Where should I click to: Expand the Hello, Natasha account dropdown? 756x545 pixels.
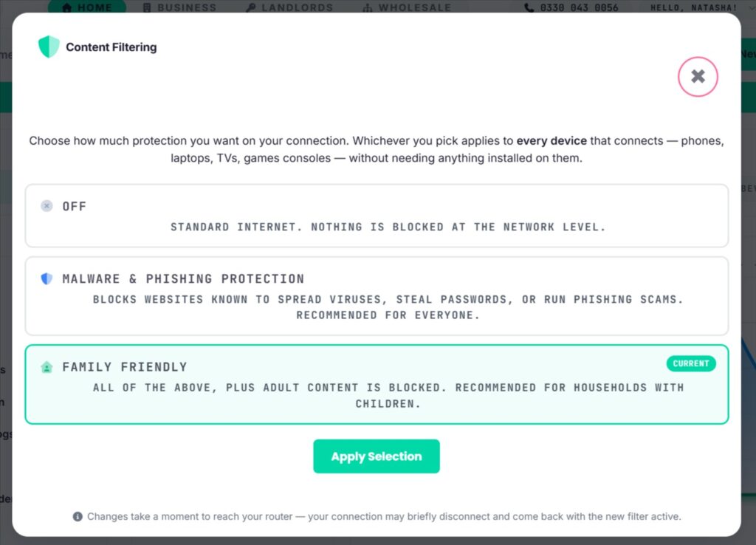click(x=750, y=7)
